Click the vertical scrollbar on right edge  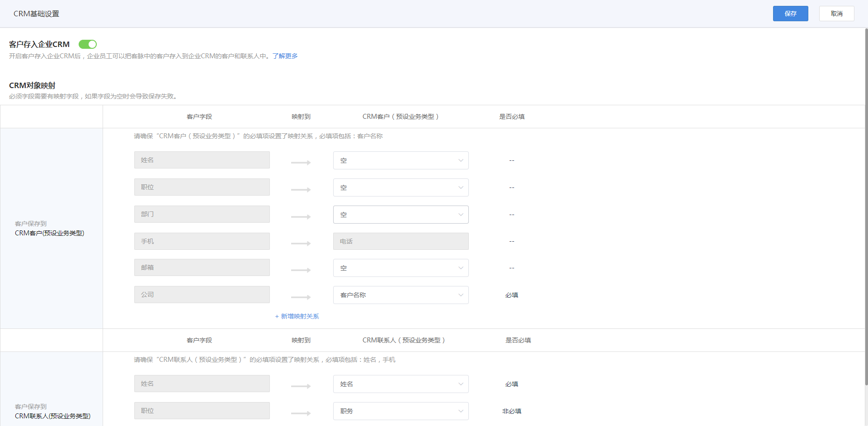pyautogui.click(x=866, y=203)
